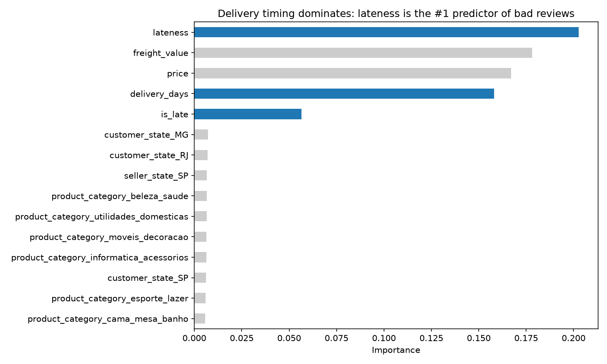Select the product_category_cama_mesa_banho bar

click(200, 319)
